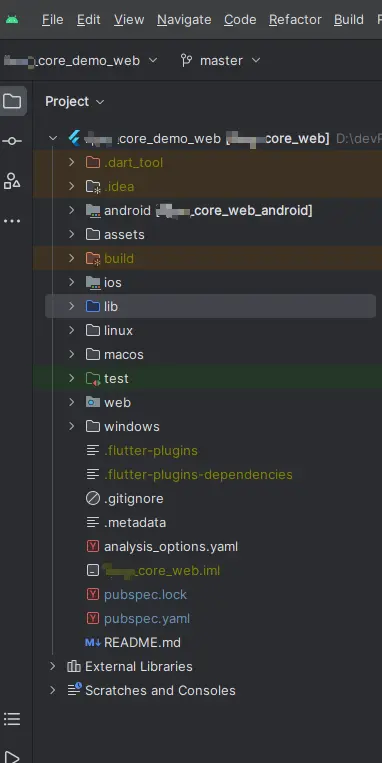
Task: Click the build folder icon
Action: [x=92, y=258]
